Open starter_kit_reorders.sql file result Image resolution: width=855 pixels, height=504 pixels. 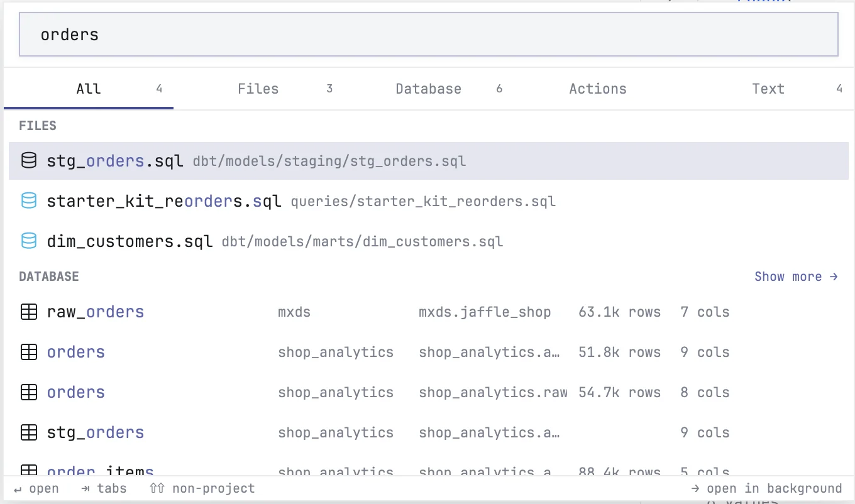click(x=429, y=201)
